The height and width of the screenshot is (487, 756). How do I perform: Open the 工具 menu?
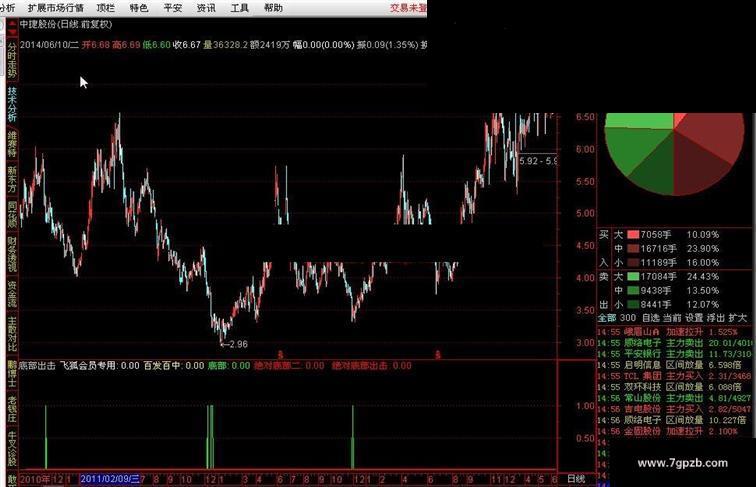tap(240, 8)
